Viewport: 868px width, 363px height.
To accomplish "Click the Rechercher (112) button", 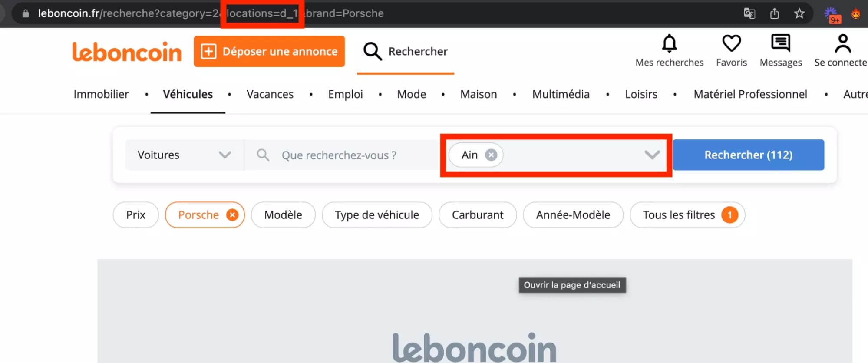I will [x=748, y=155].
